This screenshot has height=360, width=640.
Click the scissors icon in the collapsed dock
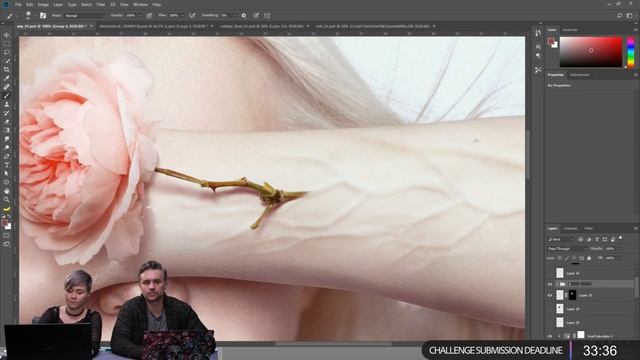pyautogui.click(x=538, y=70)
